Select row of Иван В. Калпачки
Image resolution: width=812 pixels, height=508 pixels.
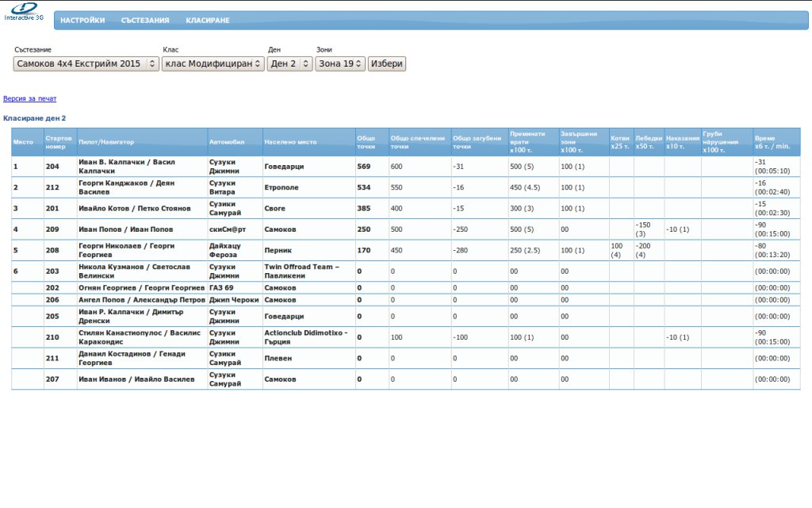127,167
